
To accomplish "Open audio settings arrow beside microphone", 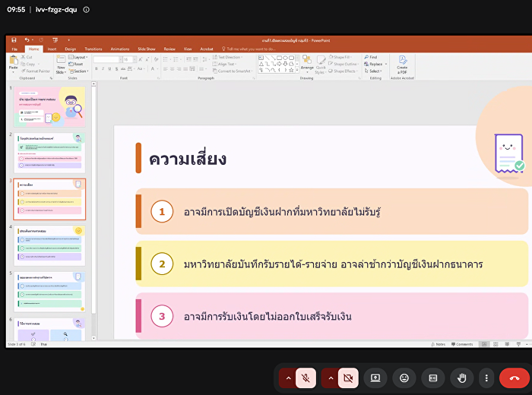I will [288, 378].
